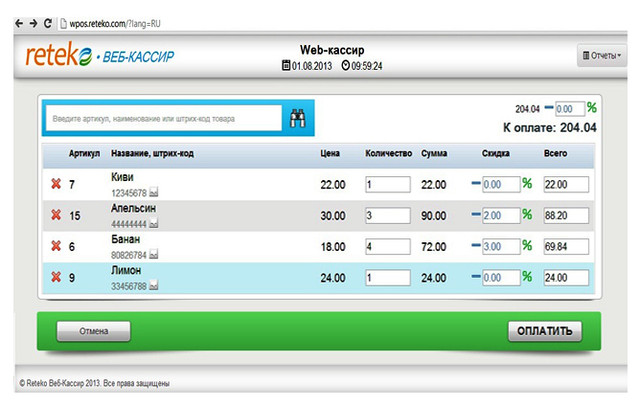This screenshot has height=407, width=640.
Task: Toggle the blue minus sign in Банан discount
Action: click(x=476, y=246)
